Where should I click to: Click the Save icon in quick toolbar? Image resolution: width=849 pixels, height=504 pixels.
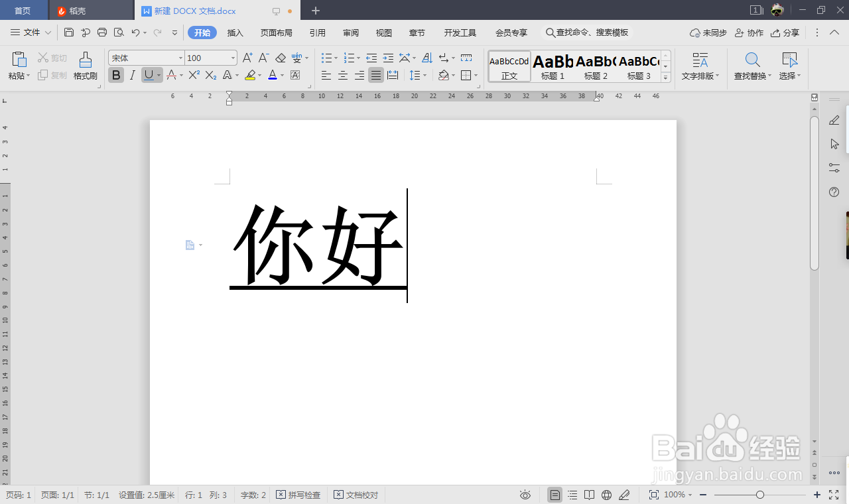[x=69, y=32]
